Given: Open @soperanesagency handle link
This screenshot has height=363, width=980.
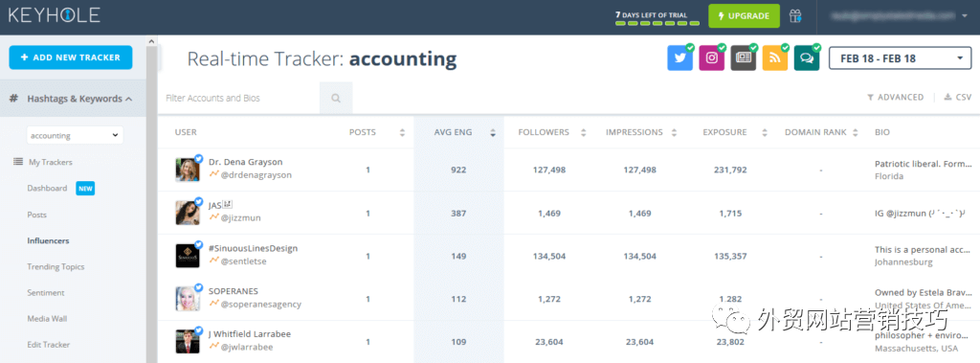Looking at the screenshot, I should click(x=260, y=305).
